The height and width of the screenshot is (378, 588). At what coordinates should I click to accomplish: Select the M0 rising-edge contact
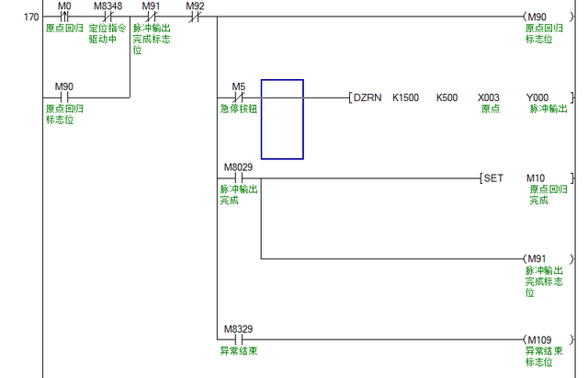pos(64,17)
